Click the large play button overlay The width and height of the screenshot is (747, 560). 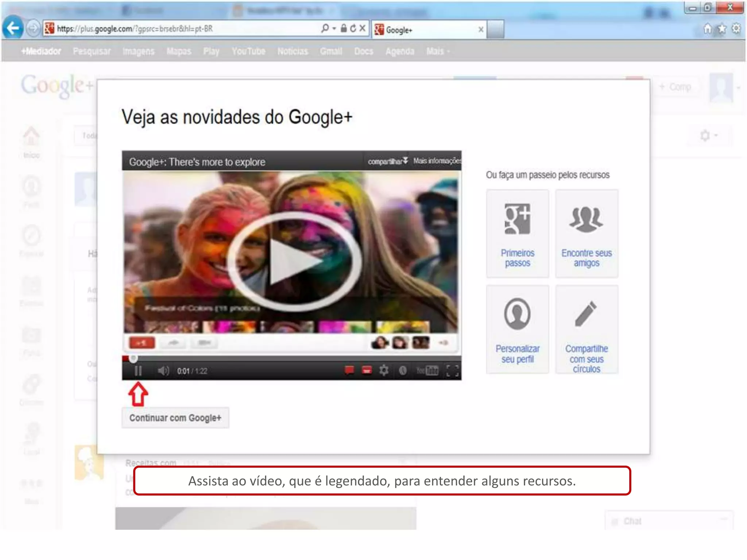point(294,261)
